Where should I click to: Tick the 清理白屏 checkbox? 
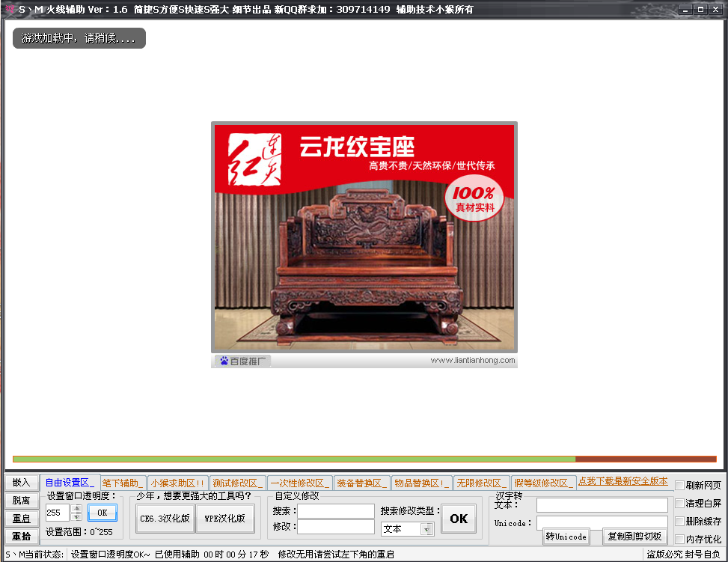[x=680, y=504]
